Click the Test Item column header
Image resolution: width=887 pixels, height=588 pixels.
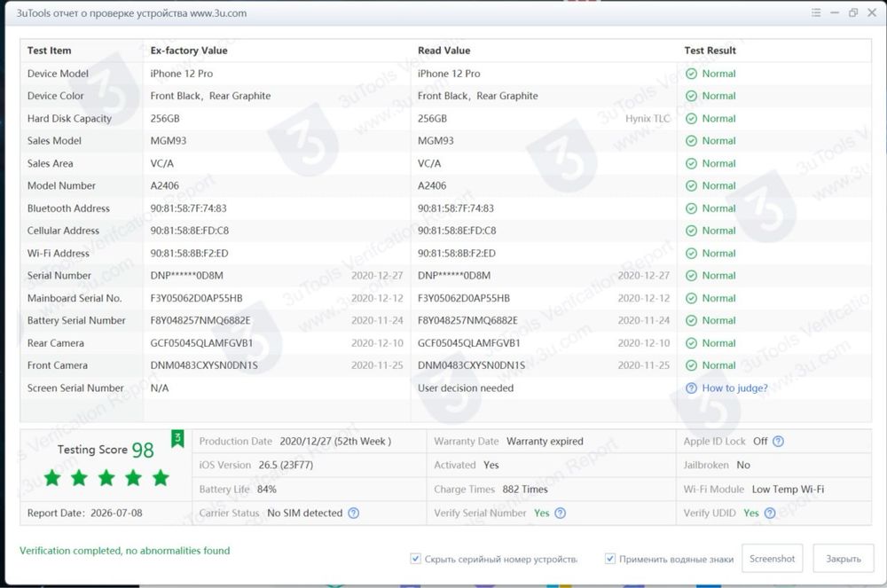click(x=49, y=51)
